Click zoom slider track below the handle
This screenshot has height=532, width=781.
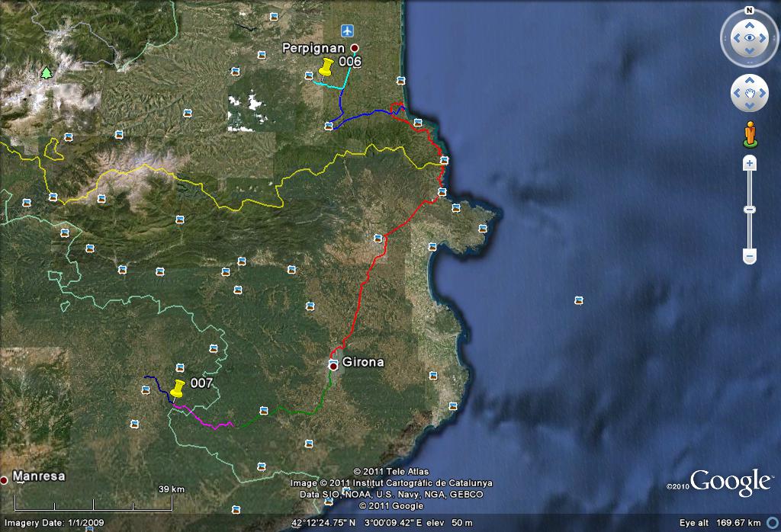750,232
